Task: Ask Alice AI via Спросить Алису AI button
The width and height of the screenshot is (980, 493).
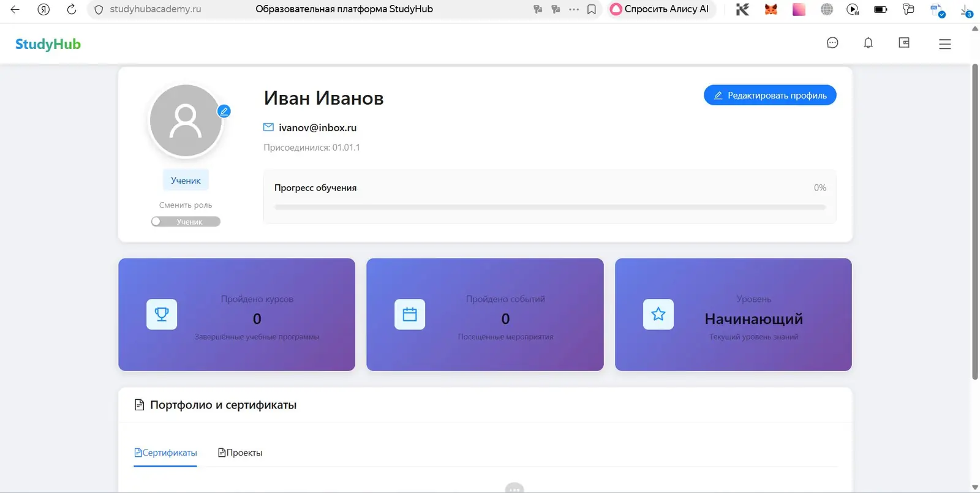Action: click(660, 9)
